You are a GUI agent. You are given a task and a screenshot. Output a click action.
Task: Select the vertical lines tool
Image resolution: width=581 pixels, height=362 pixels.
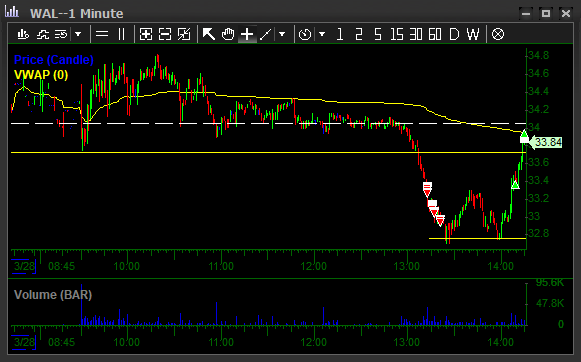point(121,34)
